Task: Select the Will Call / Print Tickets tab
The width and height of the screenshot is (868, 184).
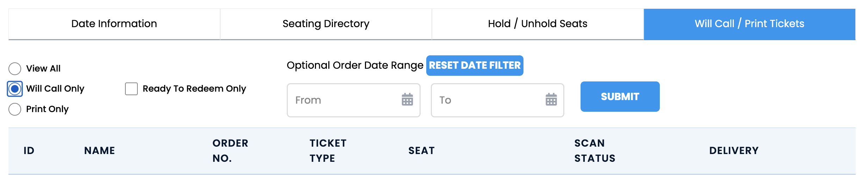Action: click(750, 24)
